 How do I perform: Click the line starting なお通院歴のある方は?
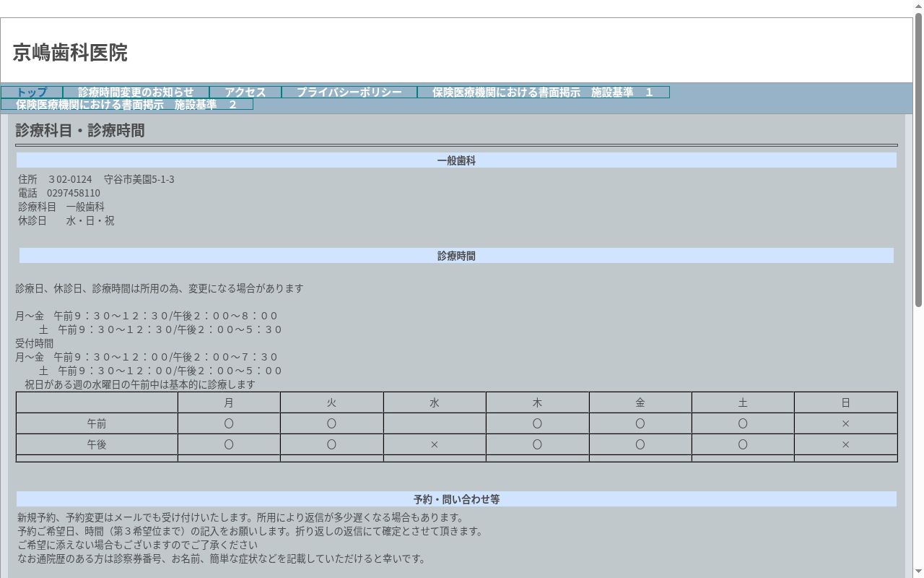[x=222, y=558]
